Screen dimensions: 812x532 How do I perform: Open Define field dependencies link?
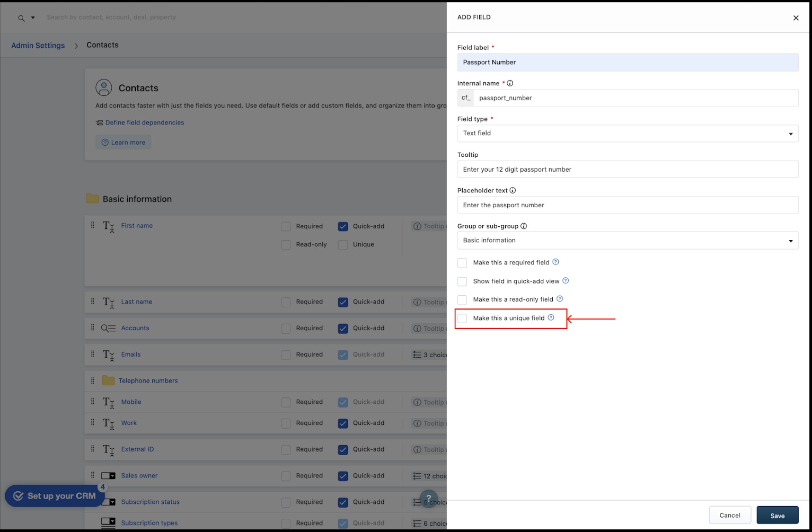(x=145, y=123)
